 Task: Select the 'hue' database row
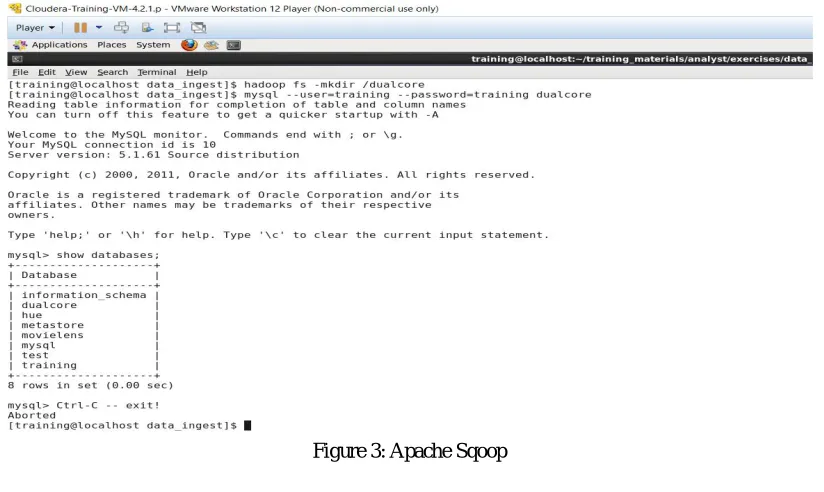(x=84, y=315)
